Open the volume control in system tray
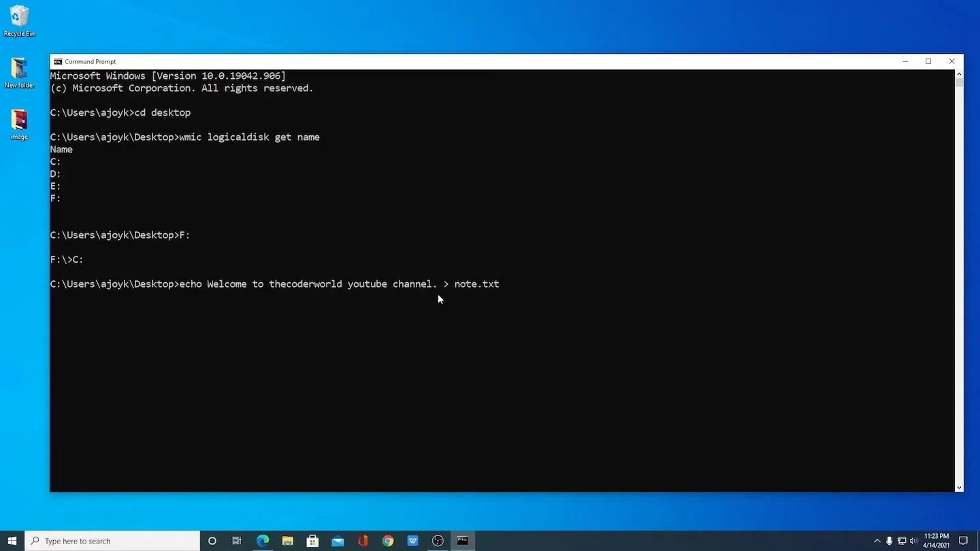980x551 pixels. pyautogui.click(x=914, y=541)
